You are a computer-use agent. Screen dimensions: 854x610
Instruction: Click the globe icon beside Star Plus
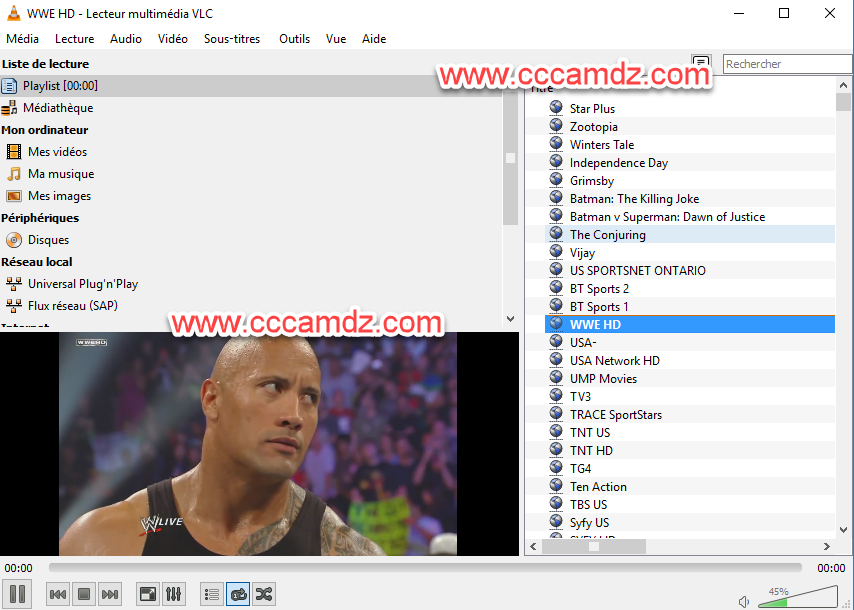tap(556, 108)
